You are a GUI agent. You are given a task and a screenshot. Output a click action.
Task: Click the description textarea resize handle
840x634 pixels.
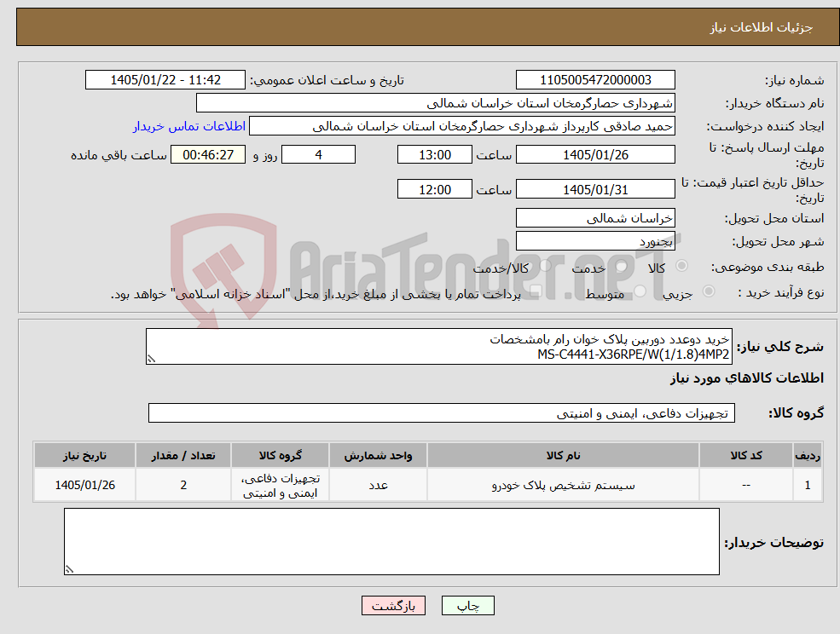tap(151, 360)
